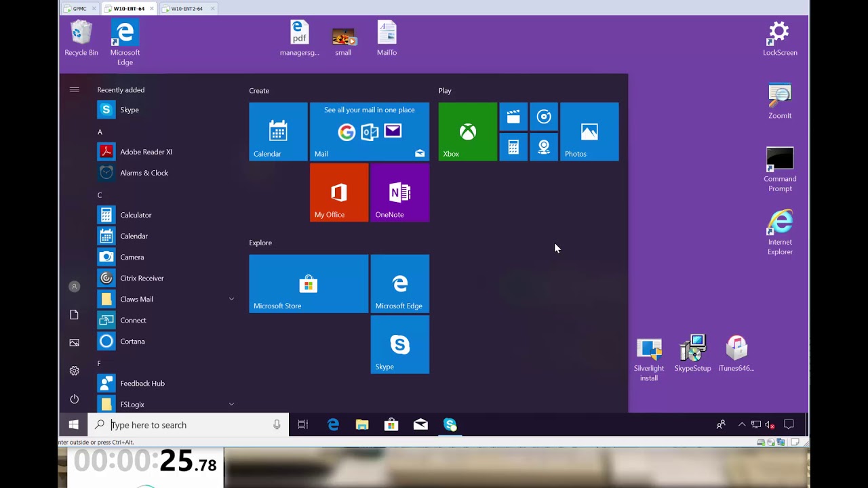The height and width of the screenshot is (488, 868).
Task: Open Settings gear in Start sidebar
Action: 75,371
